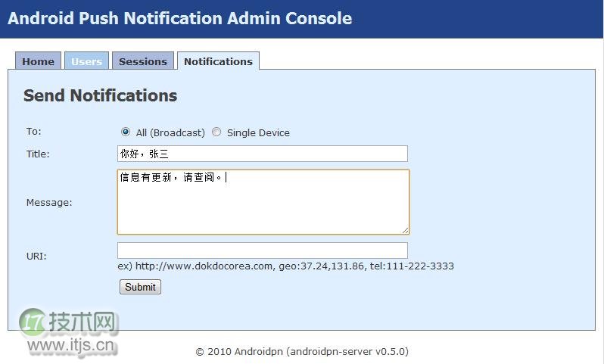
Task: Click the URI: field label
Action: [x=36, y=256]
